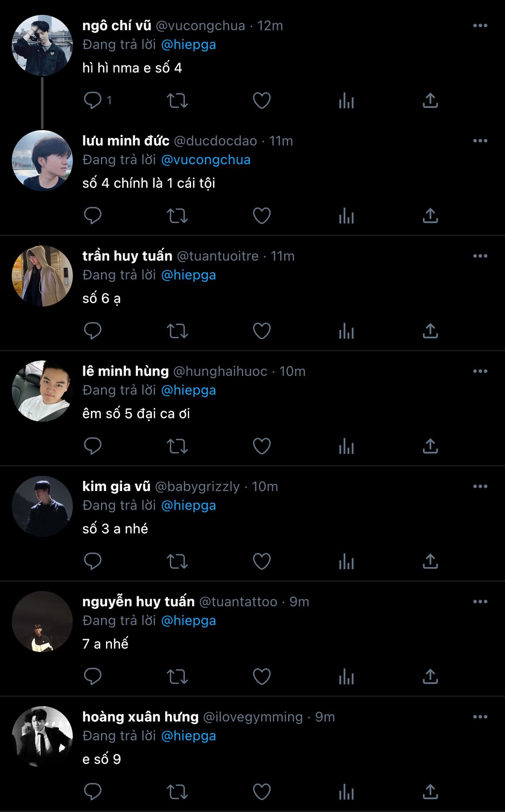Open more options for lê minh hùng's tweet

(480, 371)
